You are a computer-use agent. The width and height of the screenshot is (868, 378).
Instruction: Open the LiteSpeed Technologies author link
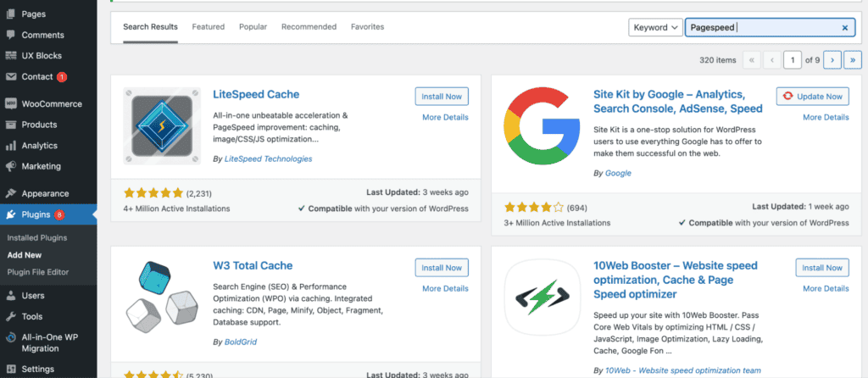tap(269, 158)
